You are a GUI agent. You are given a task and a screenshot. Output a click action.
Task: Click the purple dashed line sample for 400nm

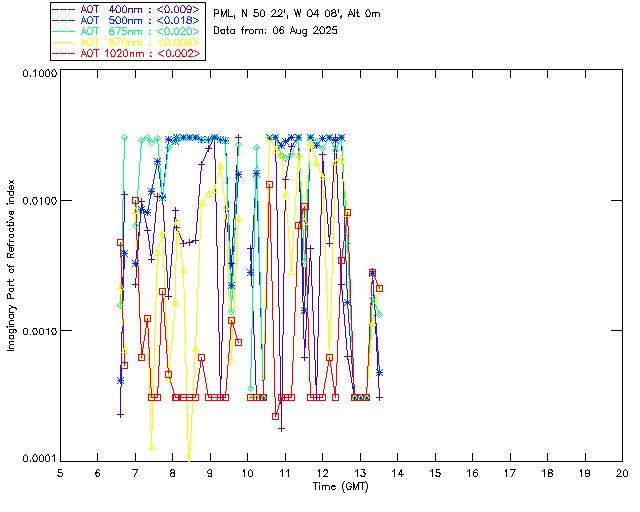point(64,8)
